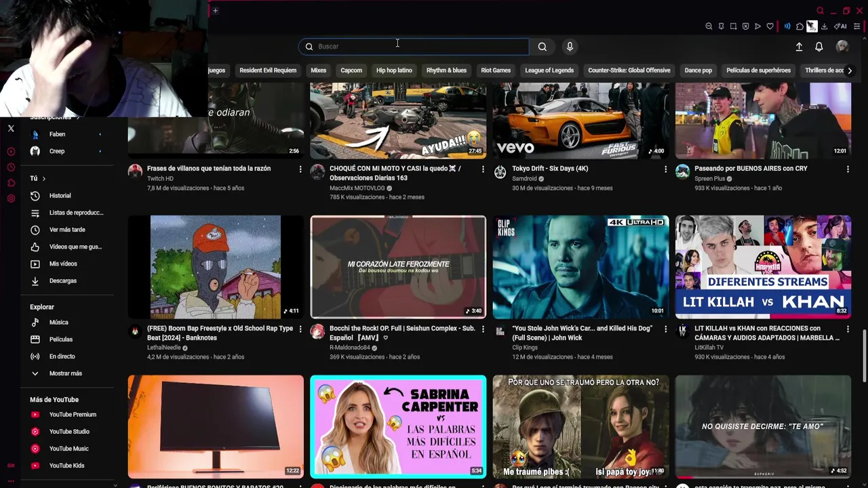Screen dimensions: 868x488
Task: Click the heart bookmark icon in toolbar
Action: [x=770, y=26]
